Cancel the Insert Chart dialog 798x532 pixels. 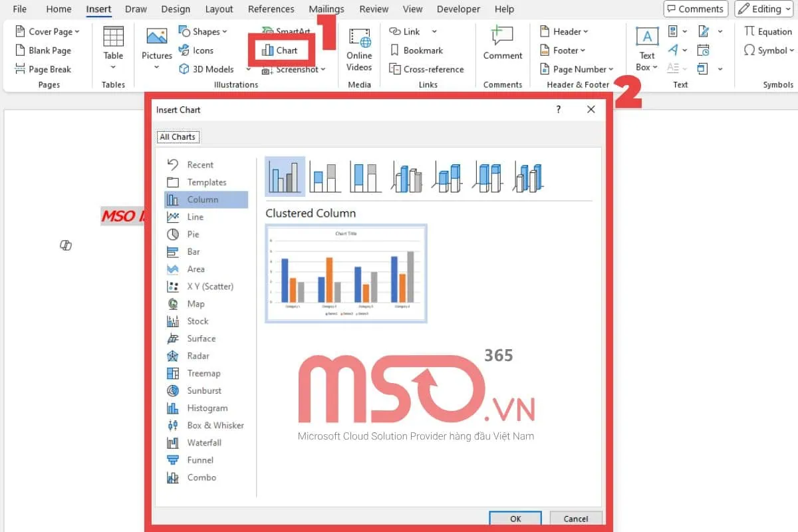point(575,519)
